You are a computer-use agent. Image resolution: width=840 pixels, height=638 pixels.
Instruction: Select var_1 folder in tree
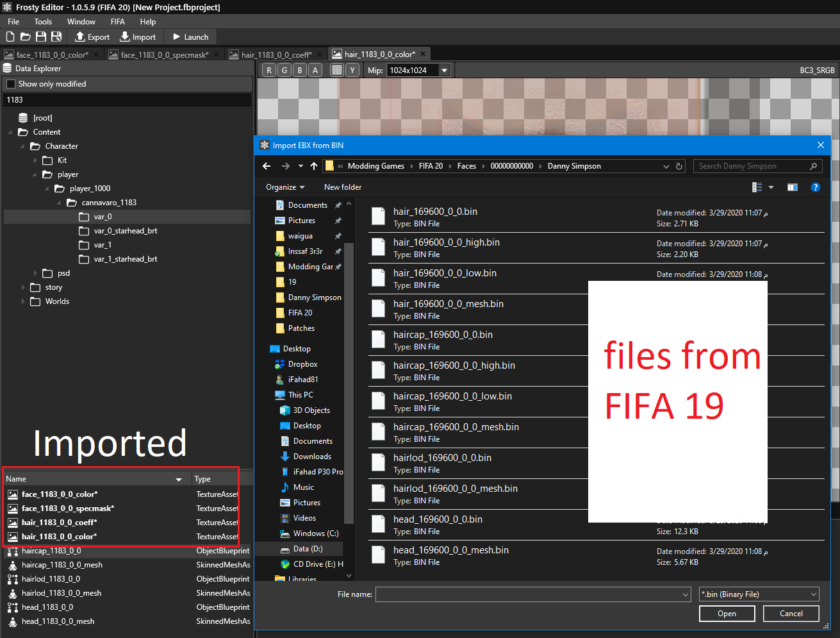click(95, 245)
